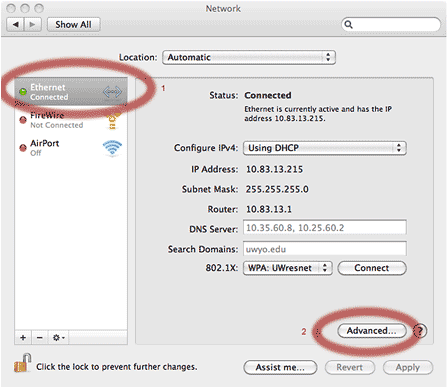Click the Apply button
Image resolution: width=447 pixels, height=388 pixels.
408,367
